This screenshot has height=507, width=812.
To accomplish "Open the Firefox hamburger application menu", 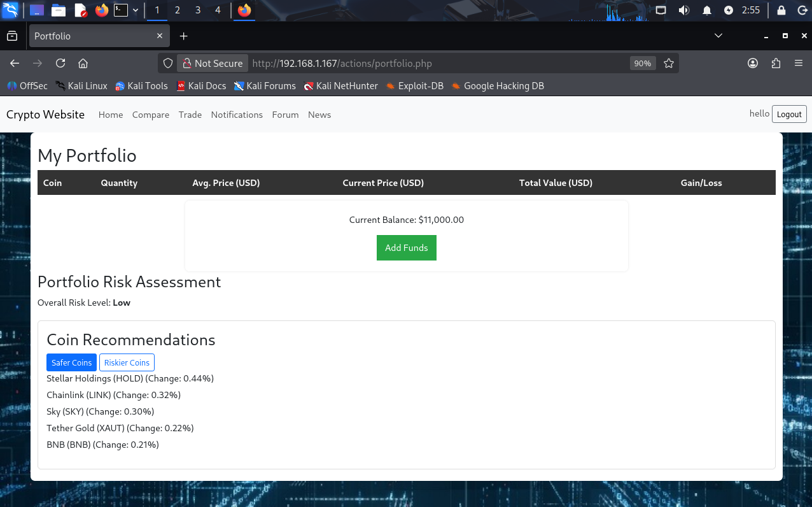I will point(799,63).
